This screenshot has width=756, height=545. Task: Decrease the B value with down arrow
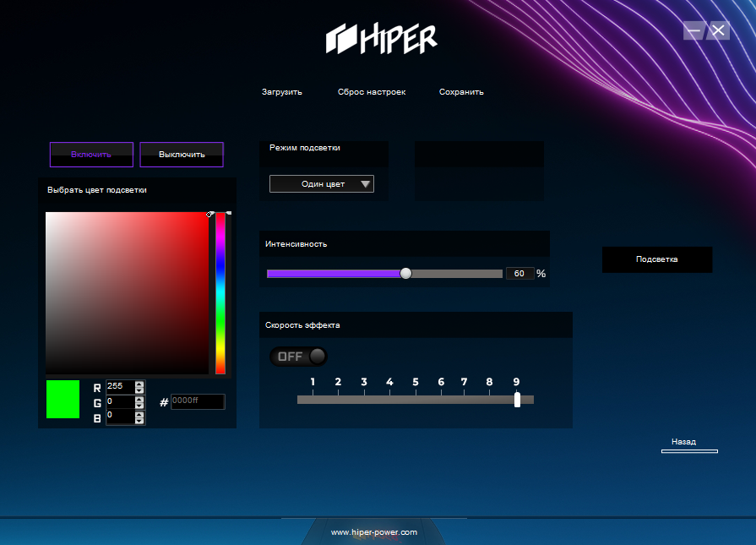pyautogui.click(x=140, y=420)
